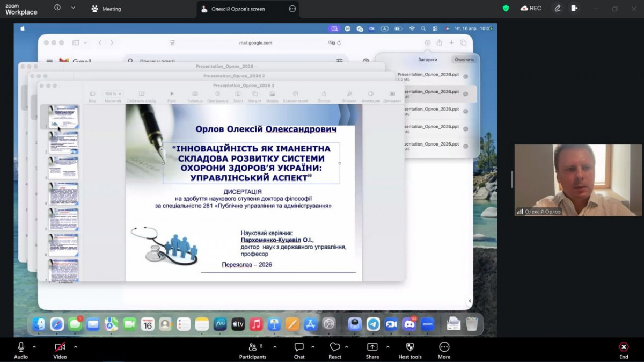
Task: Expand the Audio options arrow
Action: [x=34, y=346]
